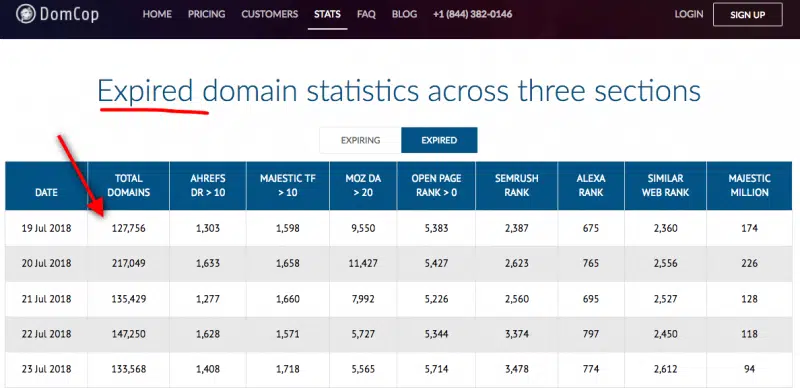800x388 pixels.
Task: Click the SIGN UP button
Action: click(747, 14)
